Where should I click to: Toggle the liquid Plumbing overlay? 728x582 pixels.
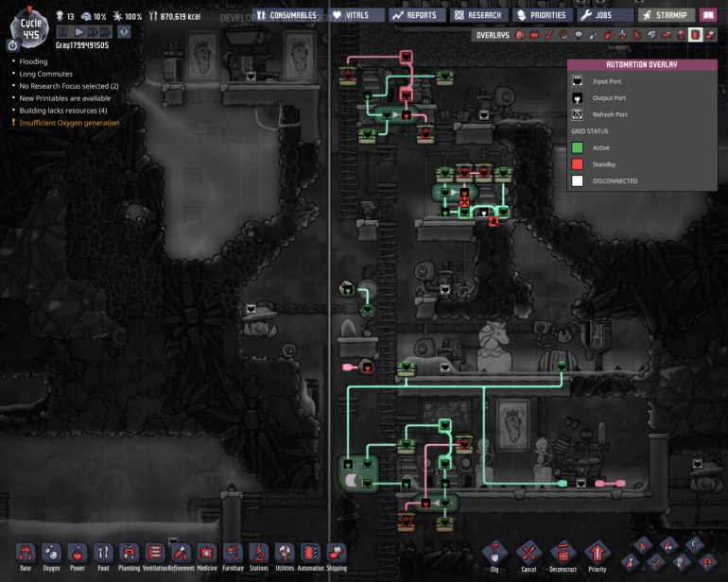pos(593,35)
